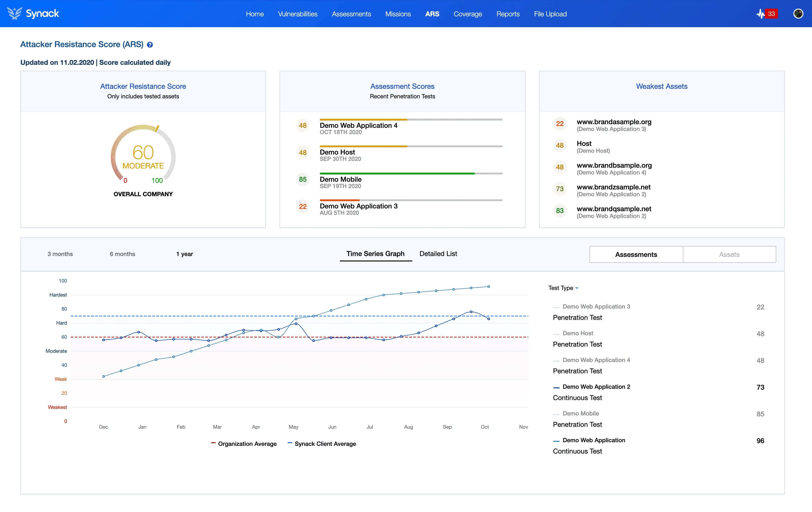
Task: Toggle Demo Web Application 3 legend line
Action: click(x=592, y=307)
